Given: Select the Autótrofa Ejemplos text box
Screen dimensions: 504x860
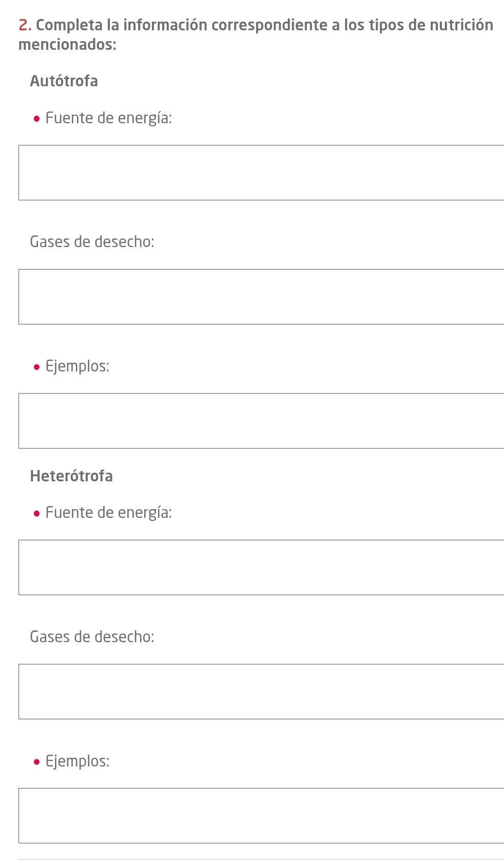Looking at the screenshot, I should pos(261,421).
